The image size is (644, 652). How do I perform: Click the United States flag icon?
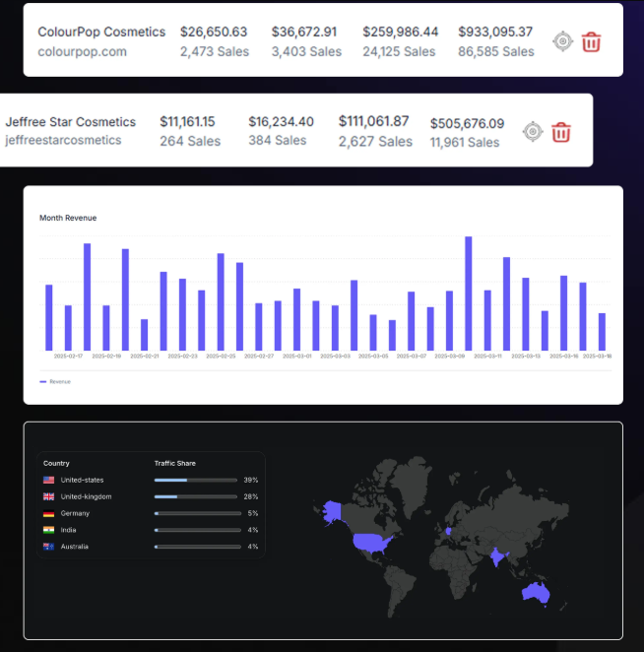tap(48, 480)
